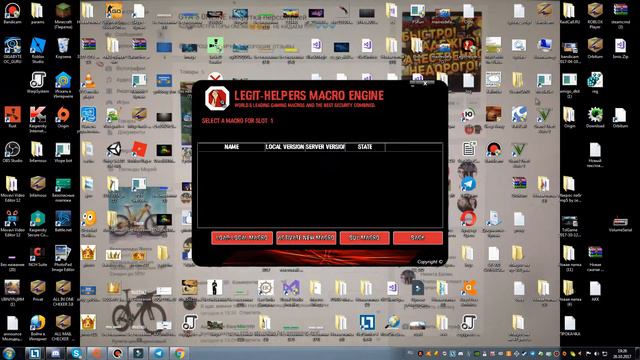Viewport: 640px width, 360px height.
Task: Open the OBS Studio desktop icon
Action: pos(12,152)
